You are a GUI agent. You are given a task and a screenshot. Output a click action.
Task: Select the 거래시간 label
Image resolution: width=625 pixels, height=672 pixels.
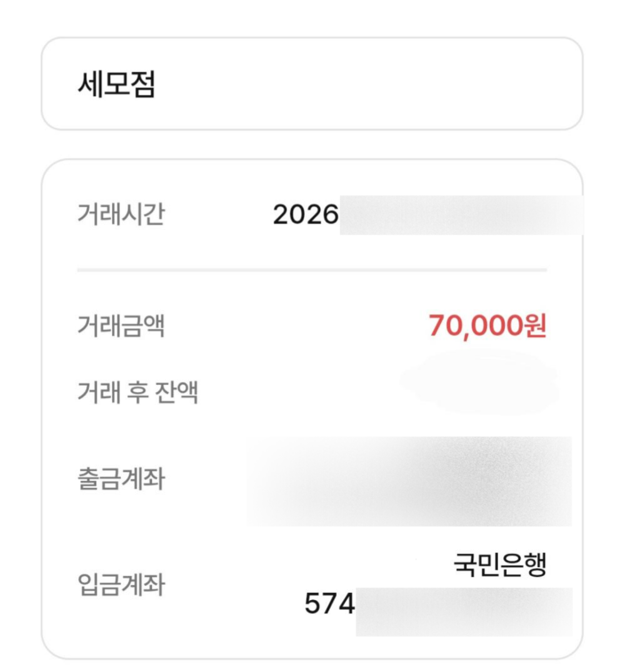click(x=121, y=215)
